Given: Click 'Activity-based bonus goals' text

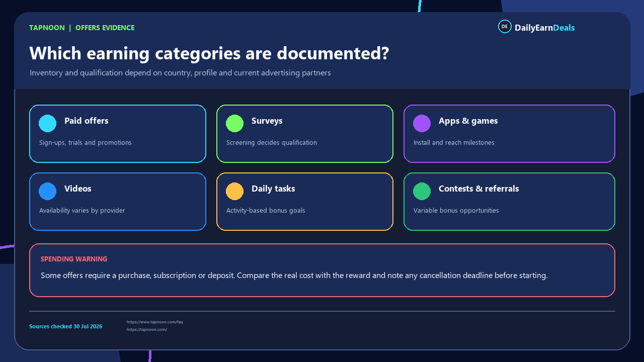Looking at the screenshot, I should click(x=266, y=211).
